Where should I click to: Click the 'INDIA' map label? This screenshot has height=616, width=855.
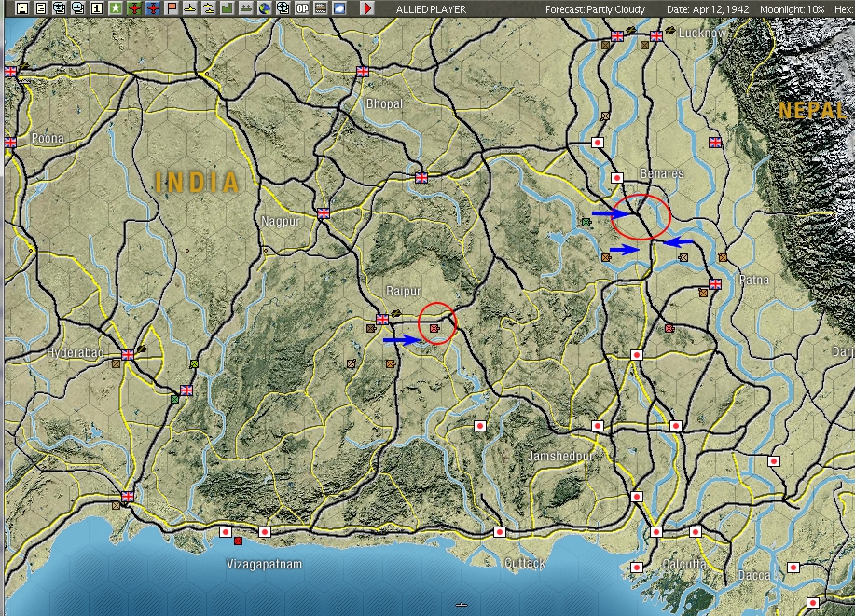tap(197, 182)
